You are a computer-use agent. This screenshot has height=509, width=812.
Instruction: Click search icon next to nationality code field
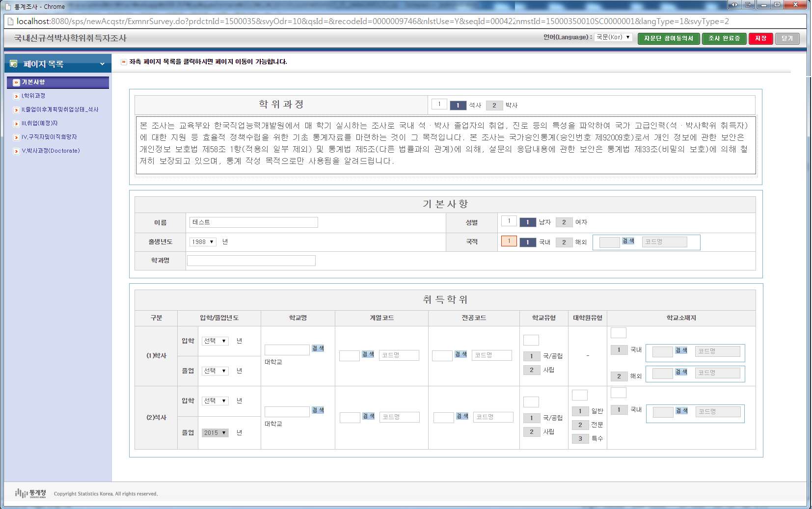tap(628, 241)
